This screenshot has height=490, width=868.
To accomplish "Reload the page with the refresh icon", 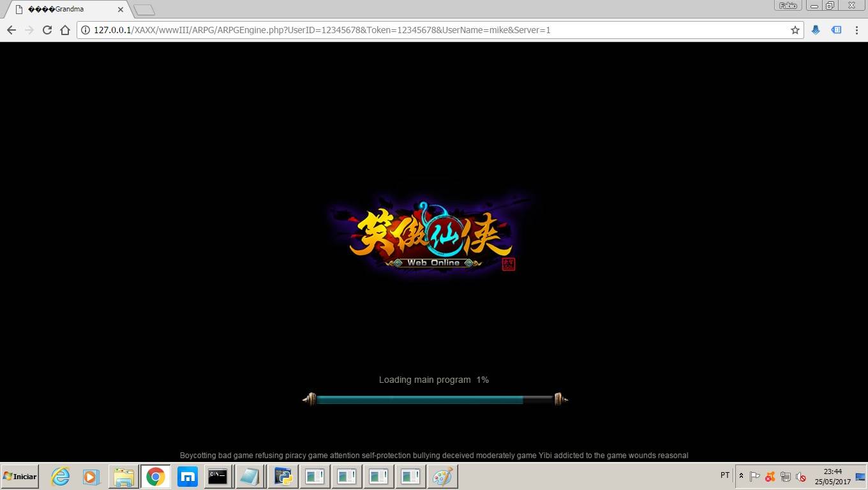I will coord(47,30).
